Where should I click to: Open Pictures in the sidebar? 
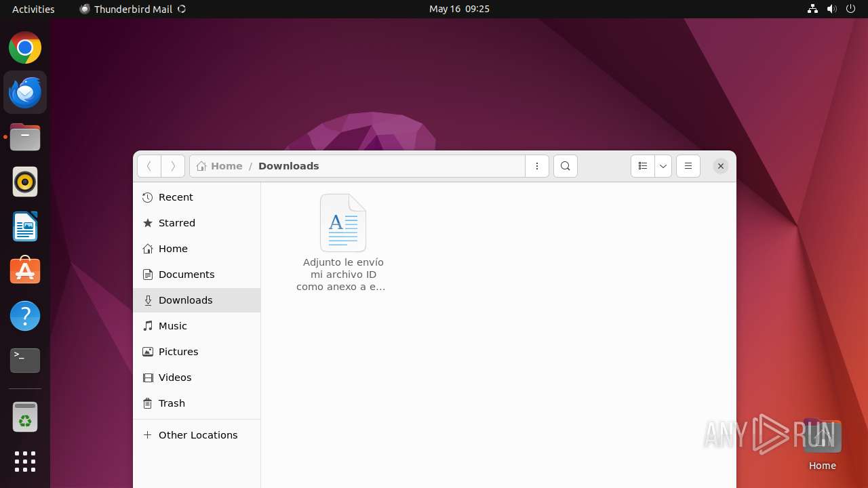coord(197,352)
